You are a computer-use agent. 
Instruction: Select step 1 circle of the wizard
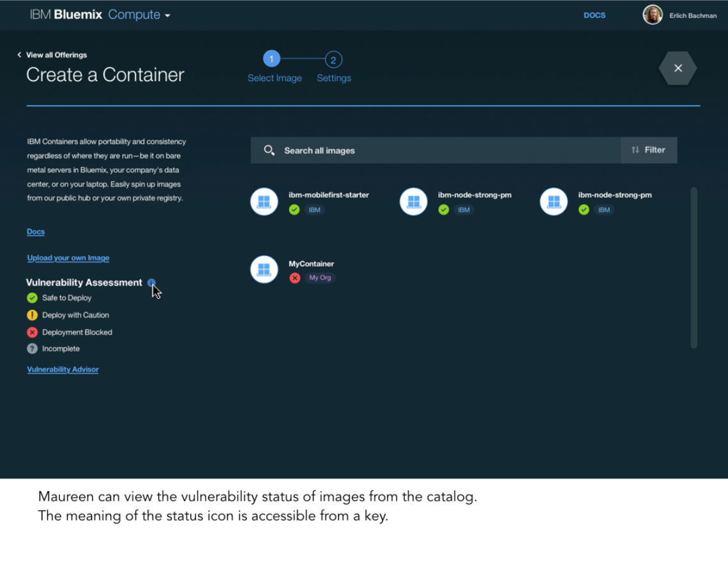pyautogui.click(x=271, y=59)
